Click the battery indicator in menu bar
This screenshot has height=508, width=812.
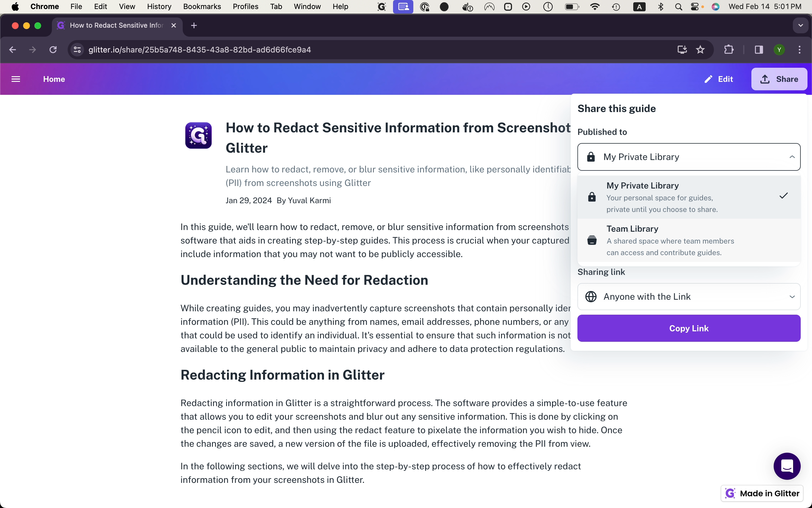572,6
